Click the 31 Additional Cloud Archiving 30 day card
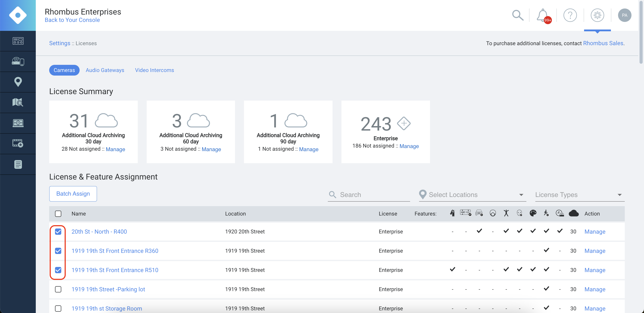Image resolution: width=644 pixels, height=313 pixels. pos(93,132)
